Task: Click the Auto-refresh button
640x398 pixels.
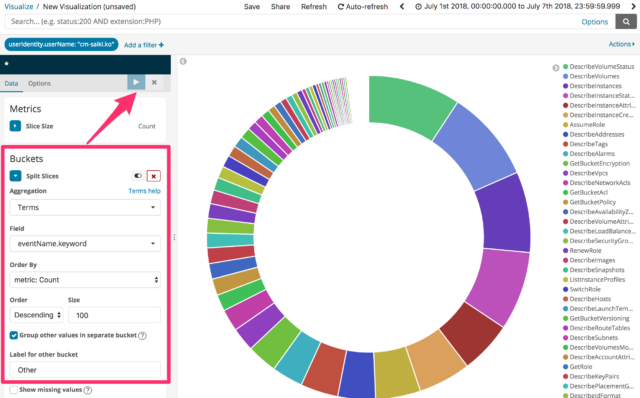Action: pos(363,7)
